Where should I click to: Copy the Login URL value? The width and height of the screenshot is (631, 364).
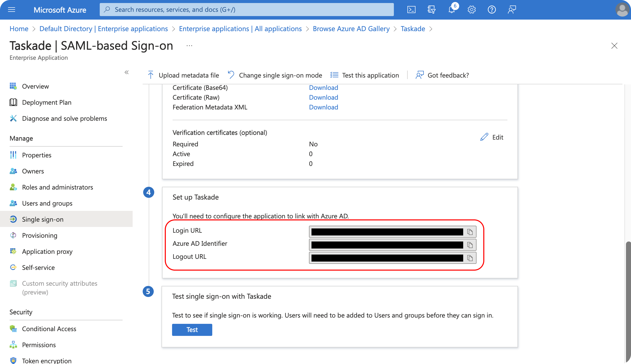point(470,232)
